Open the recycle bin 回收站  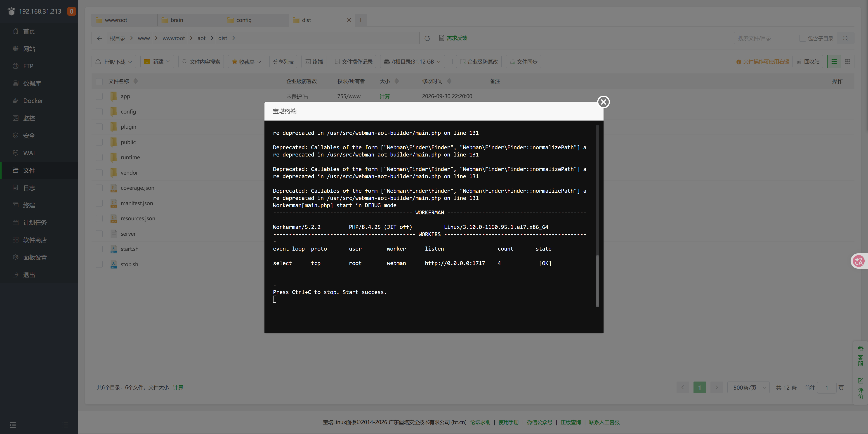point(808,62)
